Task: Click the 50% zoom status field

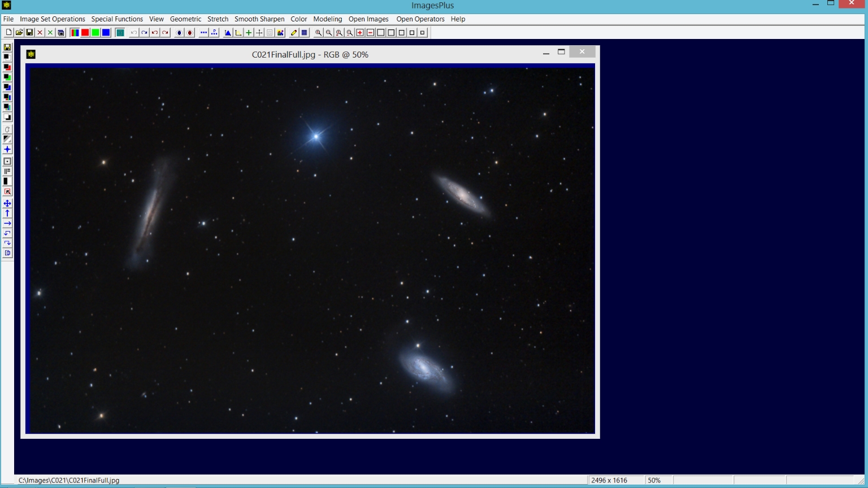Action: click(x=658, y=480)
